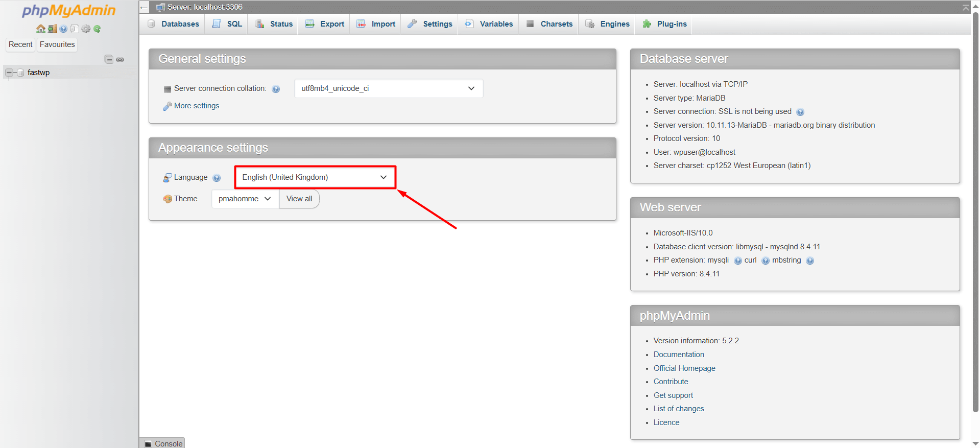Image resolution: width=980 pixels, height=448 pixels.
Task: Open the Databases tab
Action: coord(173,24)
